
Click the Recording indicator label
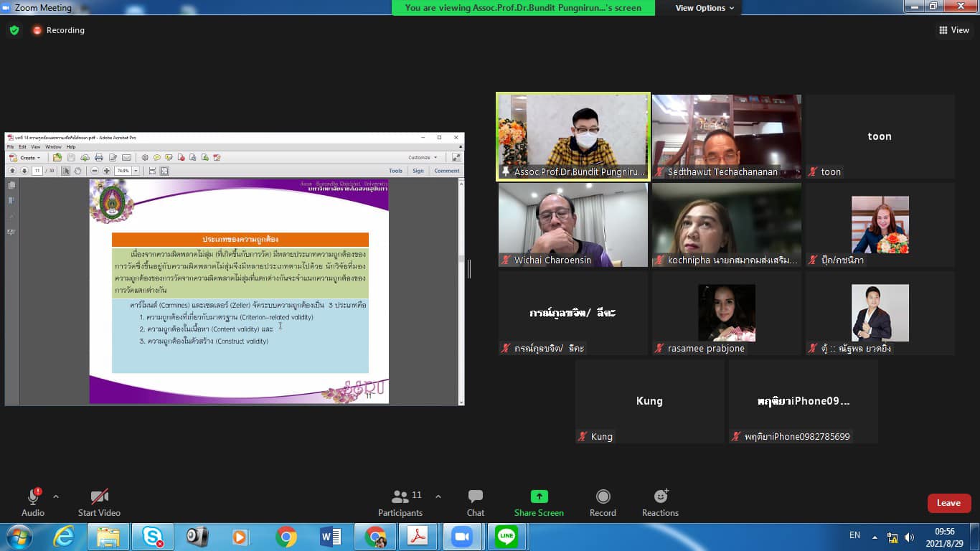coord(65,30)
